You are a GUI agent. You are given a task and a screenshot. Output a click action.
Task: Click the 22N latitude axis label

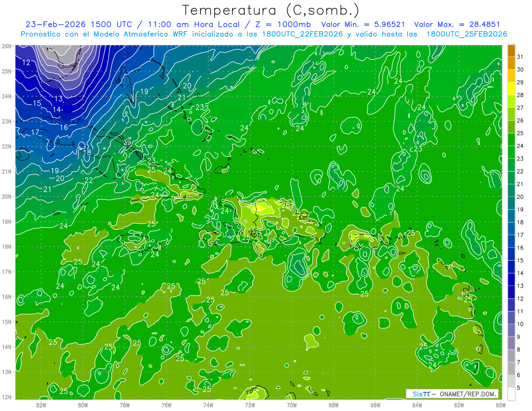[x=7, y=146]
